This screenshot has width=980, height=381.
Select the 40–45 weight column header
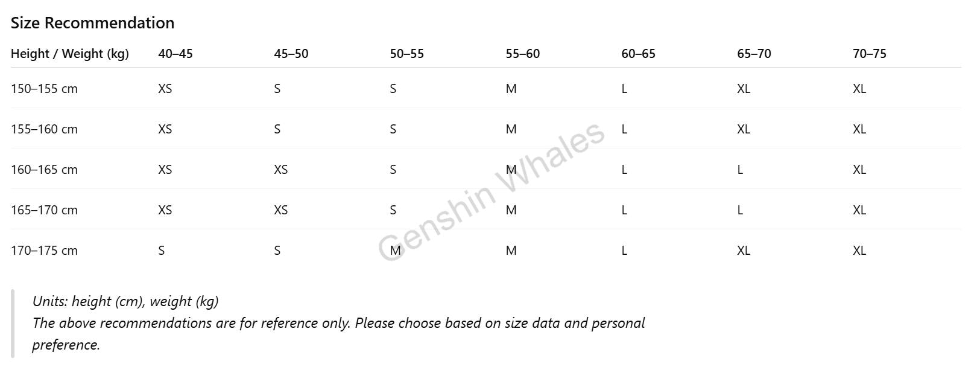pos(175,54)
